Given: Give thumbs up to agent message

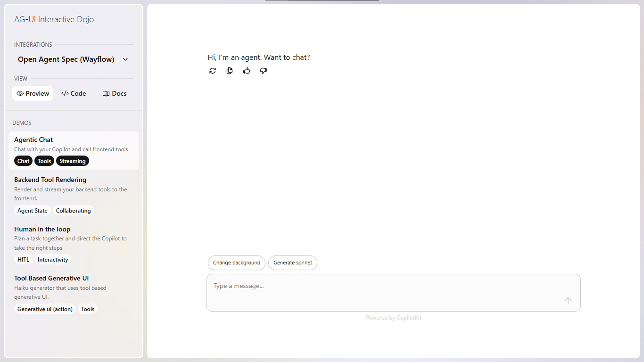Looking at the screenshot, I should [247, 71].
